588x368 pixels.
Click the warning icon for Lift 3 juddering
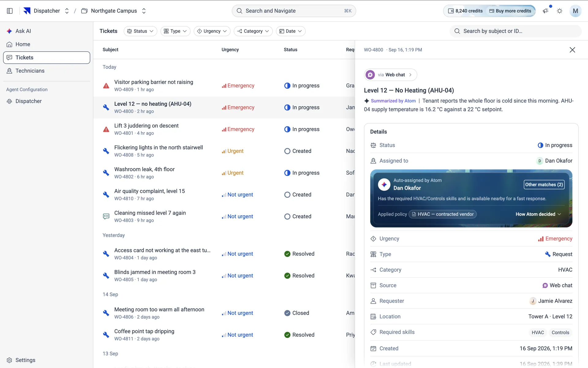[x=106, y=129]
